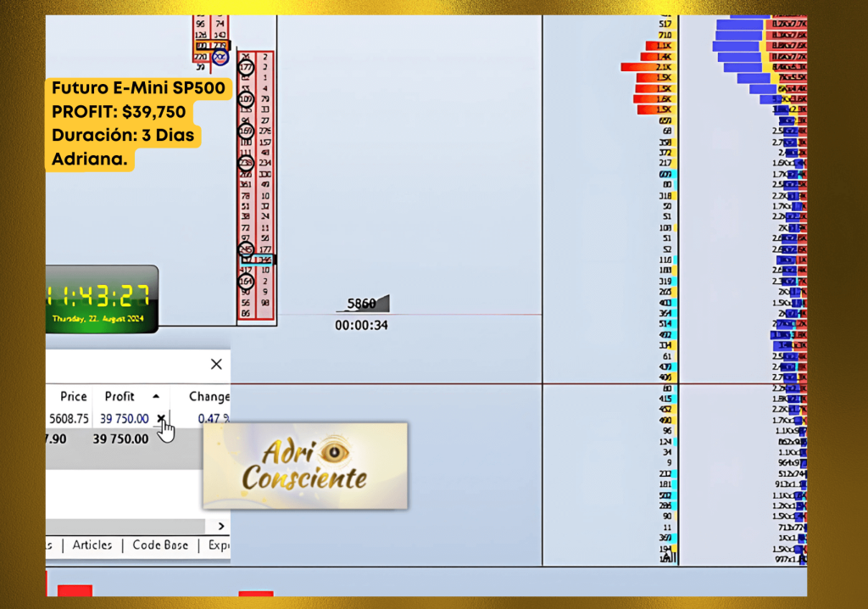Click the circled 164 footprint cell

point(247,281)
